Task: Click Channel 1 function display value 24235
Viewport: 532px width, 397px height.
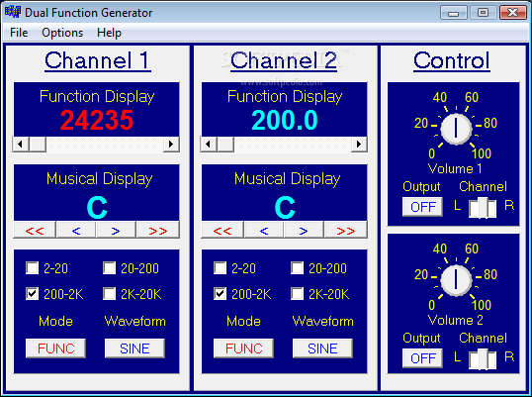Action: point(97,120)
